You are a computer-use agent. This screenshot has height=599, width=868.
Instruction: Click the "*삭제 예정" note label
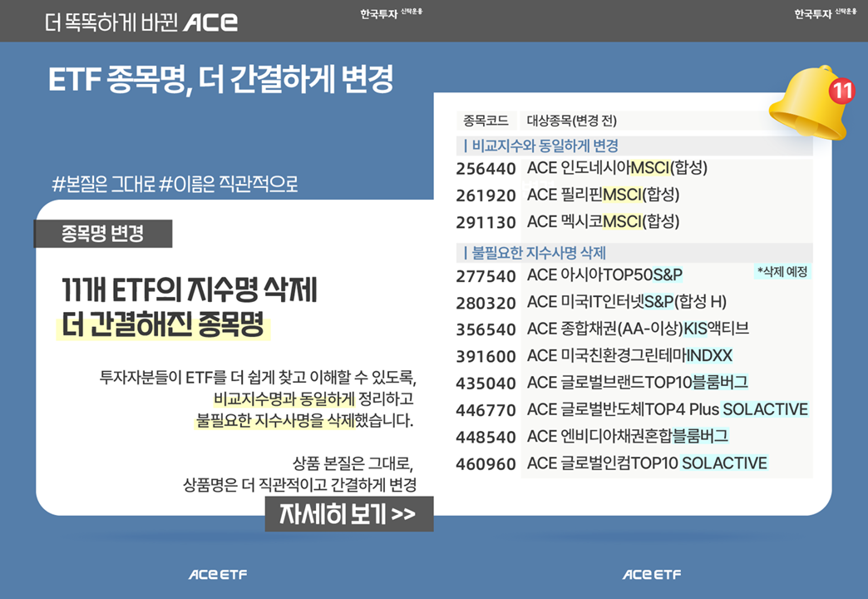[x=782, y=272]
